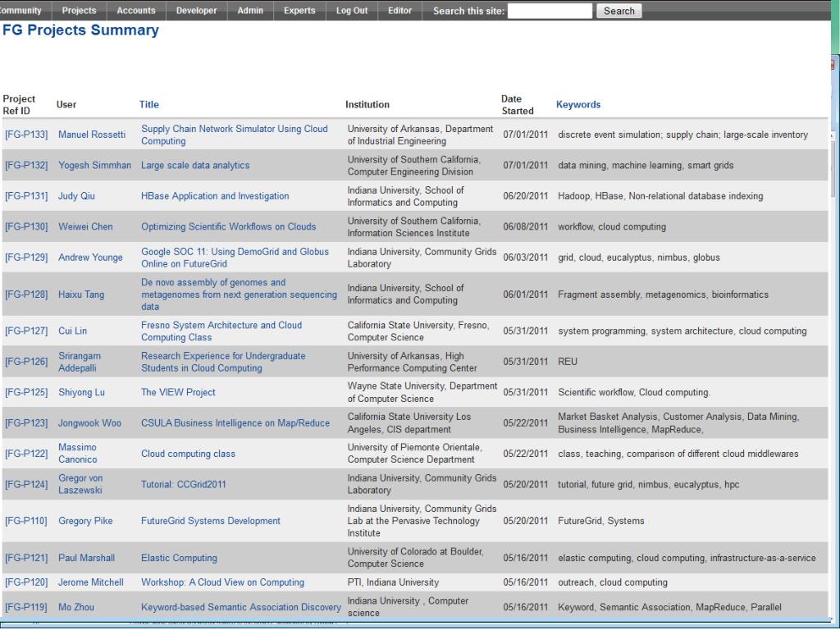The width and height of the screenshot is (840, 630).
Task: Open the Editor menu item
Action: pos(400,11)
